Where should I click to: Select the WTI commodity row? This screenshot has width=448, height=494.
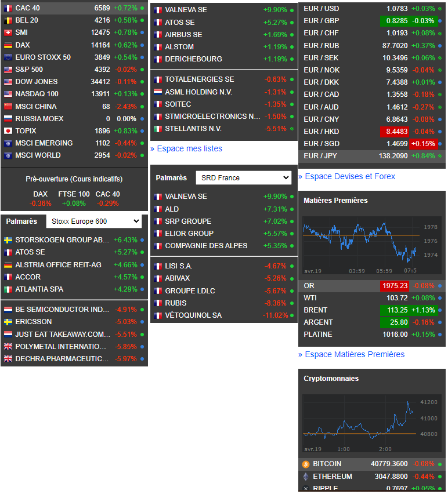click(372, 298)
